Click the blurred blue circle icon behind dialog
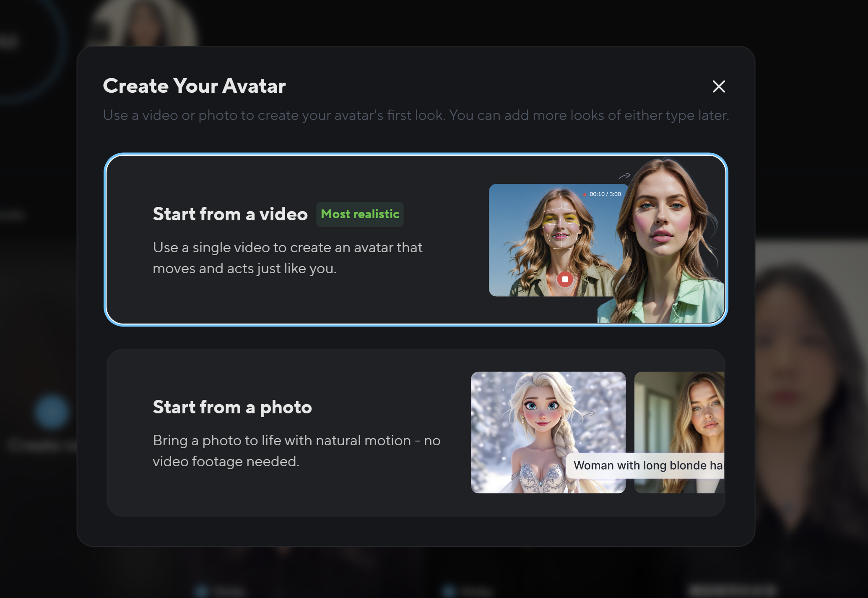The image size is (868, 598). pyautogui.click(x=52, y=412)
